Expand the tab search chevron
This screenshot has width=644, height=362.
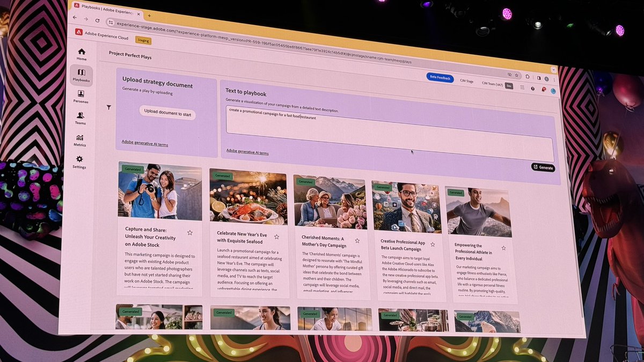(554, 70)
